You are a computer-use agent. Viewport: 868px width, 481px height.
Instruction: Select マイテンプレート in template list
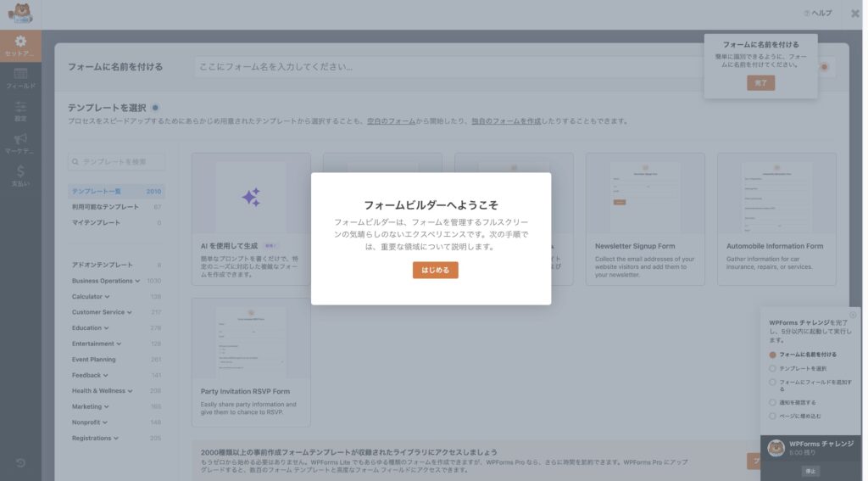[x=96, y=223]
